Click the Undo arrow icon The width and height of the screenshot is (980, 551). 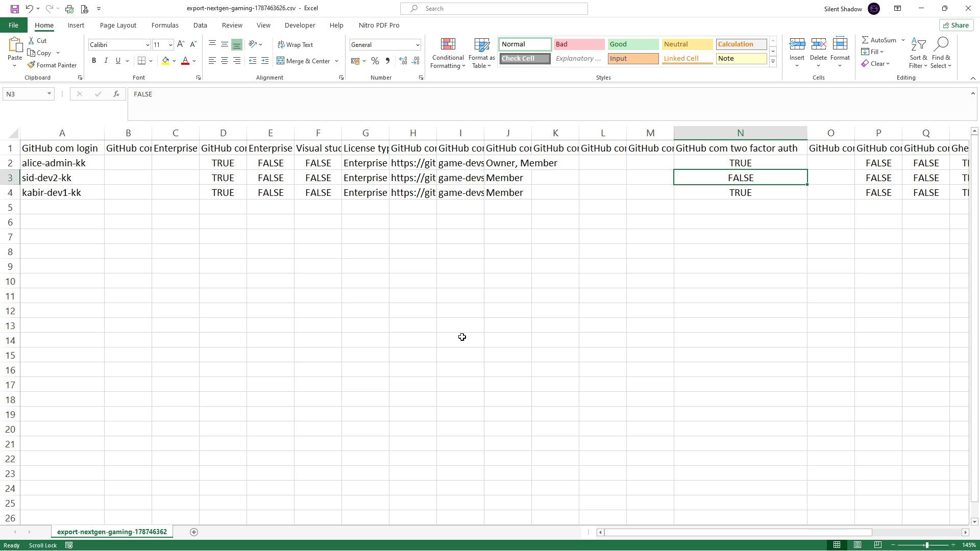tap(29, 9)
